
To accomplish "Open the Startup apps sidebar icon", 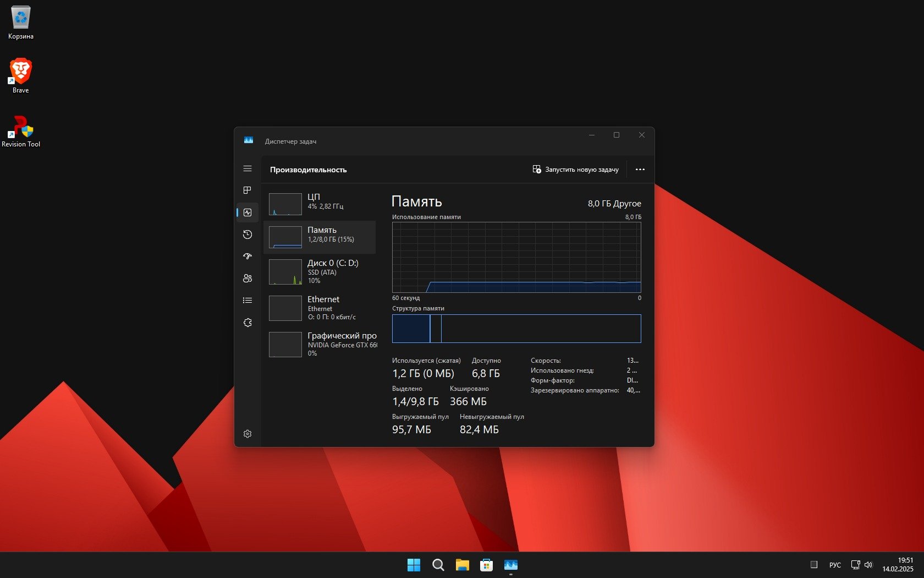I will (x=248, y=257).
